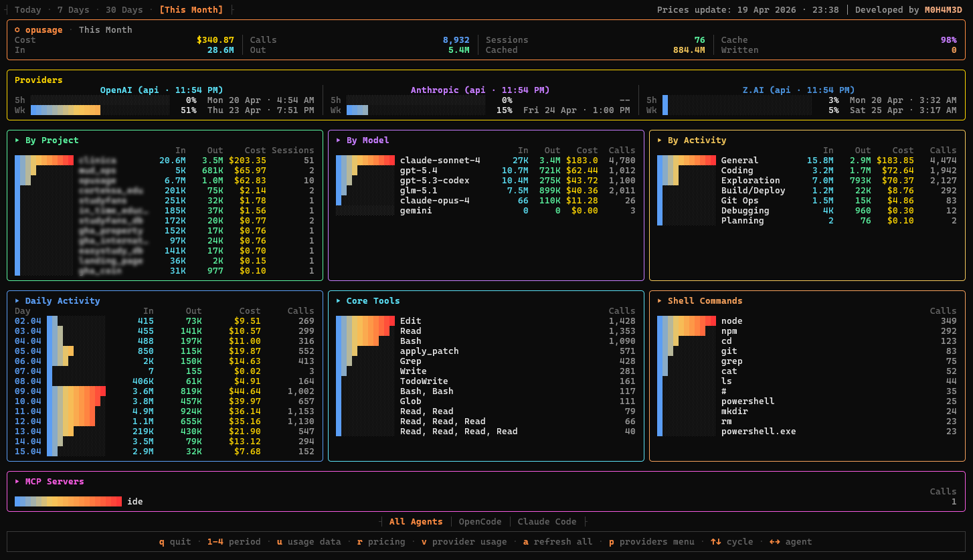Click the $340.87 total cost value
Viewport: 973px width, 560px height.
[215, 40]
